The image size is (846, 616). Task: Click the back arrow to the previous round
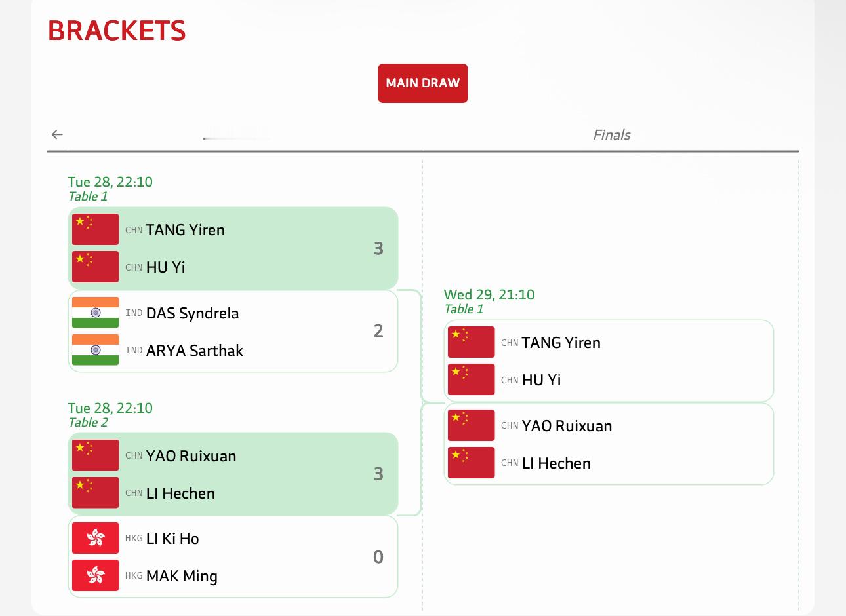pyautogui.click(x=57, y=134)
